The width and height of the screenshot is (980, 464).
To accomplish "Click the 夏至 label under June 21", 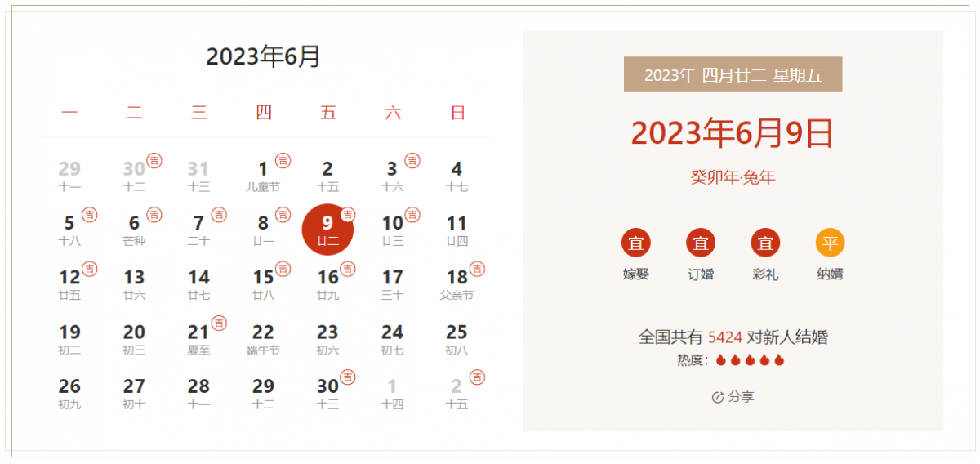I will pos(198,350).
